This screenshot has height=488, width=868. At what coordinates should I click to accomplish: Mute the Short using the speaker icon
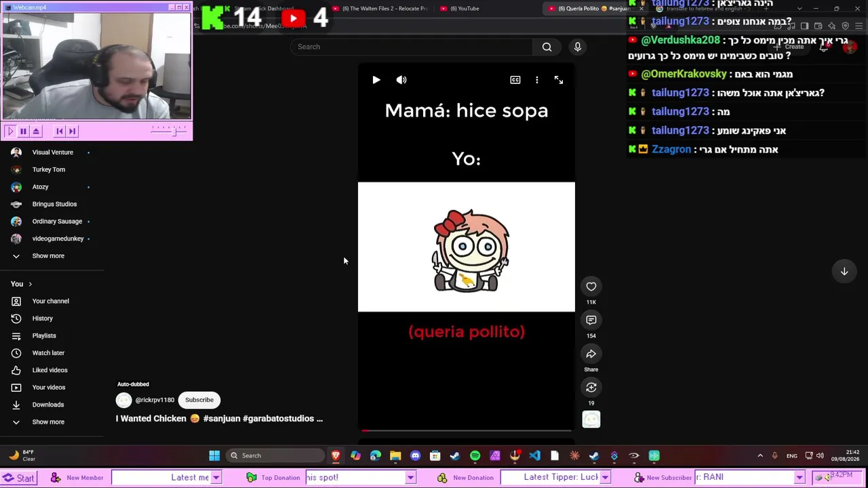coord(401,80)
